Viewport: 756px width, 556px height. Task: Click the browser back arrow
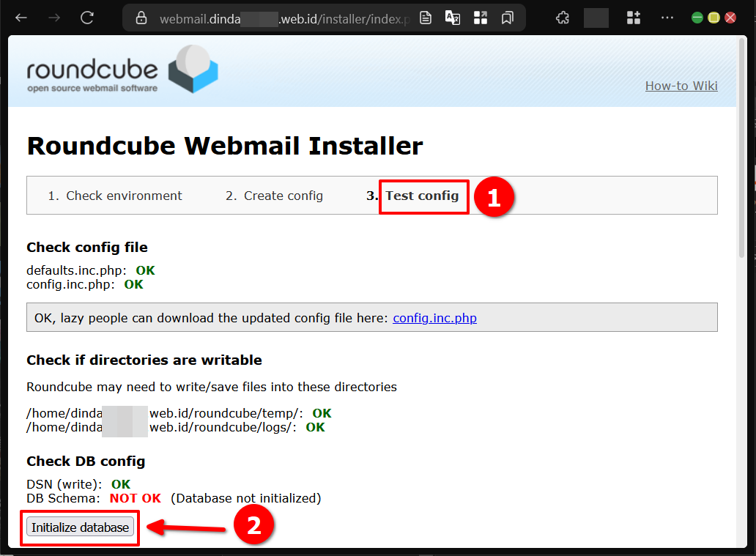click(x=21, y=18)
